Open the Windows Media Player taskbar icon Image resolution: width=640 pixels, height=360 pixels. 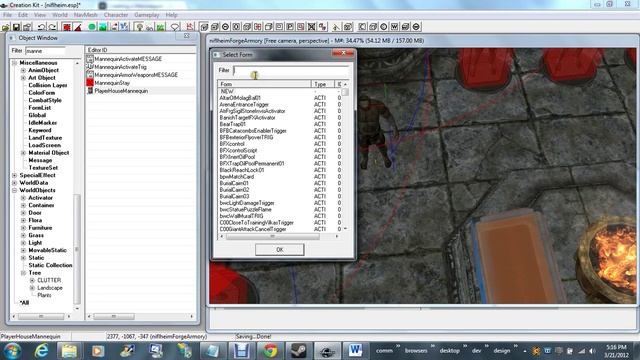pyautogui.click(x=98, y=351)
